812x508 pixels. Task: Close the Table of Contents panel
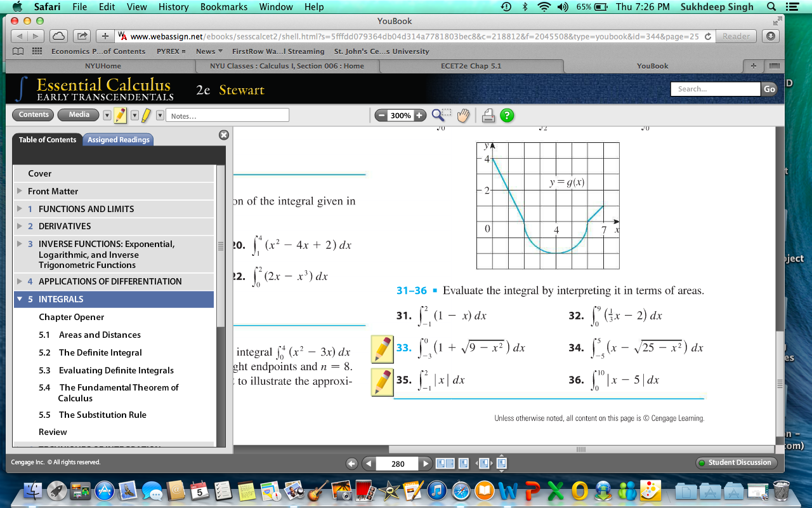pos(224,135)
